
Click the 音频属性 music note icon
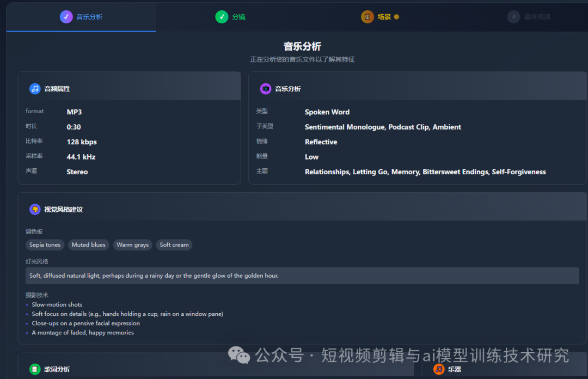(x=34, y=89)
